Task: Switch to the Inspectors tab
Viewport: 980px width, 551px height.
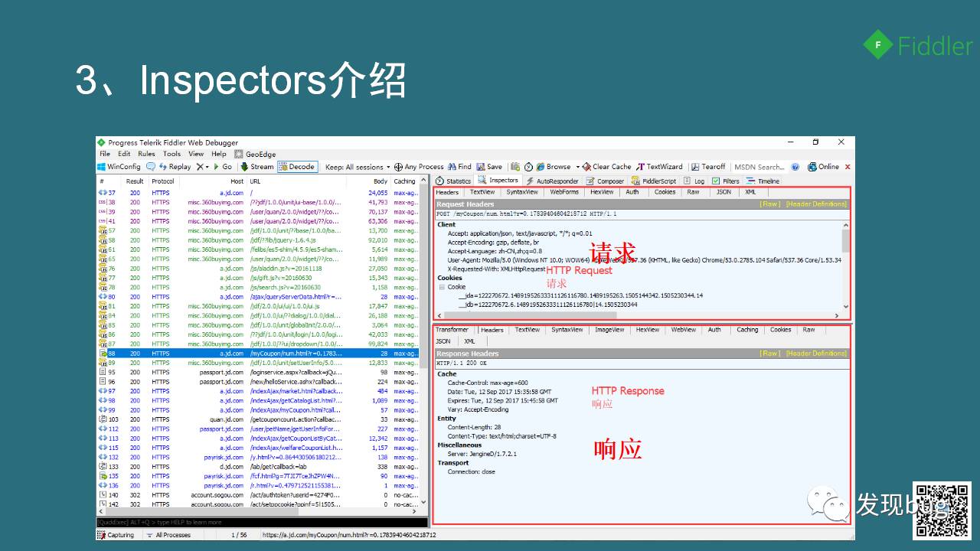Action: tap(498, 181)
